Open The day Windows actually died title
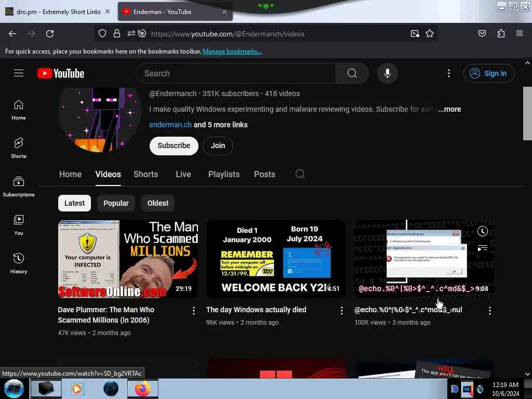 [256, 310]
